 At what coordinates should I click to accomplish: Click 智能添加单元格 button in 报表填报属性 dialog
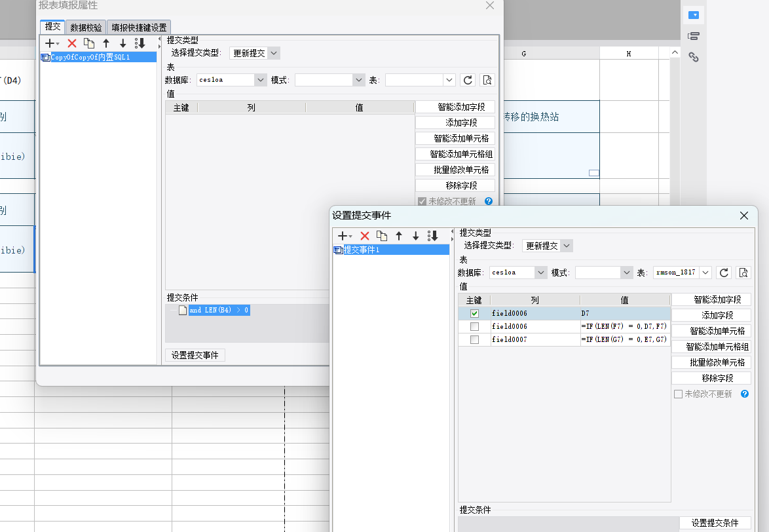(455, 138)
